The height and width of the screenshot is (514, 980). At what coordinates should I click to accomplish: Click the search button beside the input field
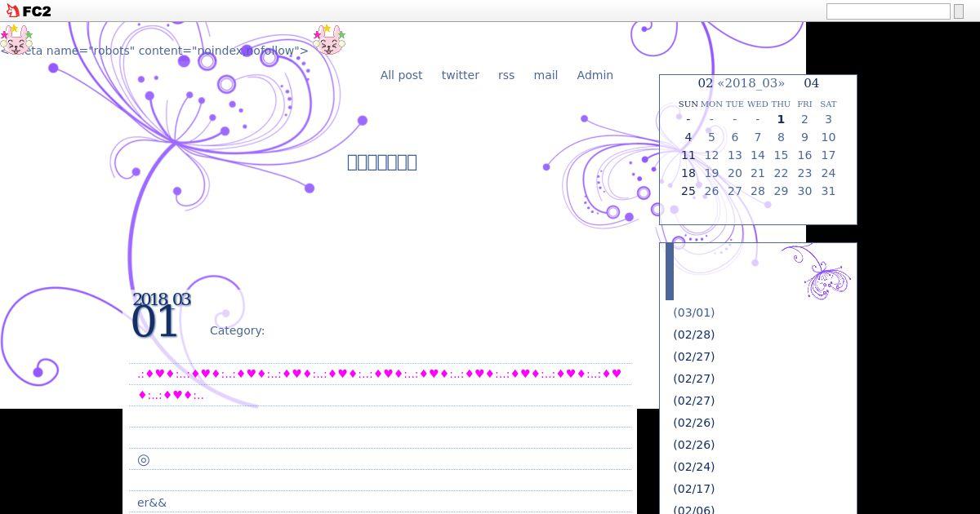[x=958, y=11]
